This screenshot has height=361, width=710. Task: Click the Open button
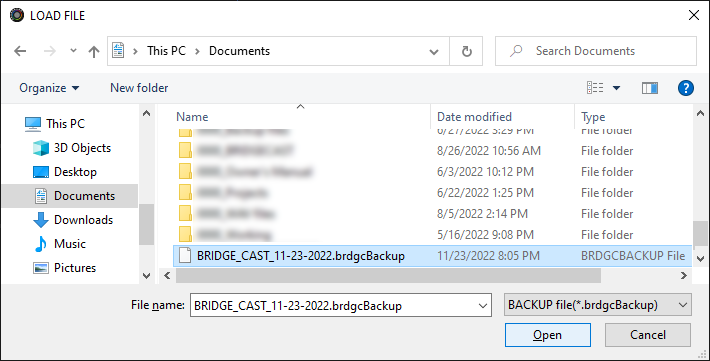pos(547,335)
